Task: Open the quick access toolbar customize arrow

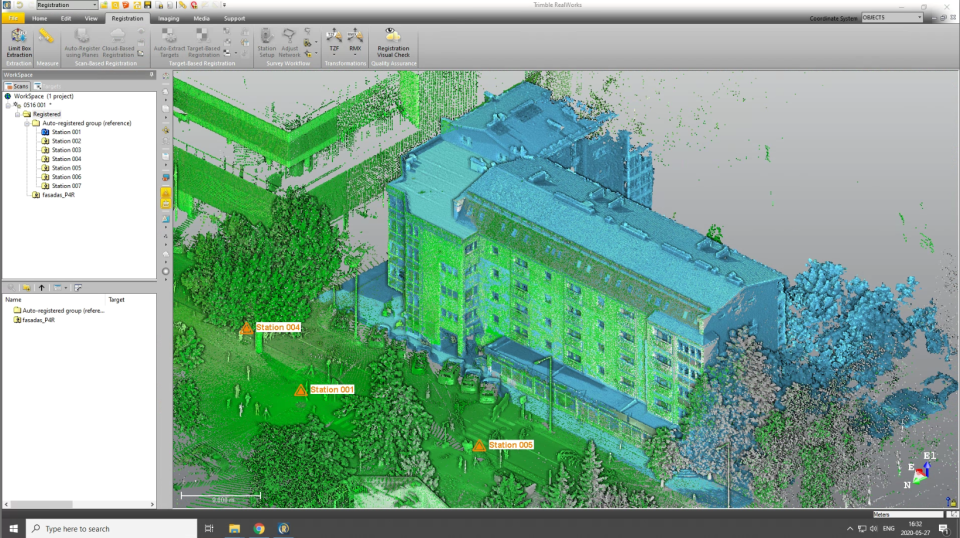Action: pyautogui.click(x=224, y=5)
